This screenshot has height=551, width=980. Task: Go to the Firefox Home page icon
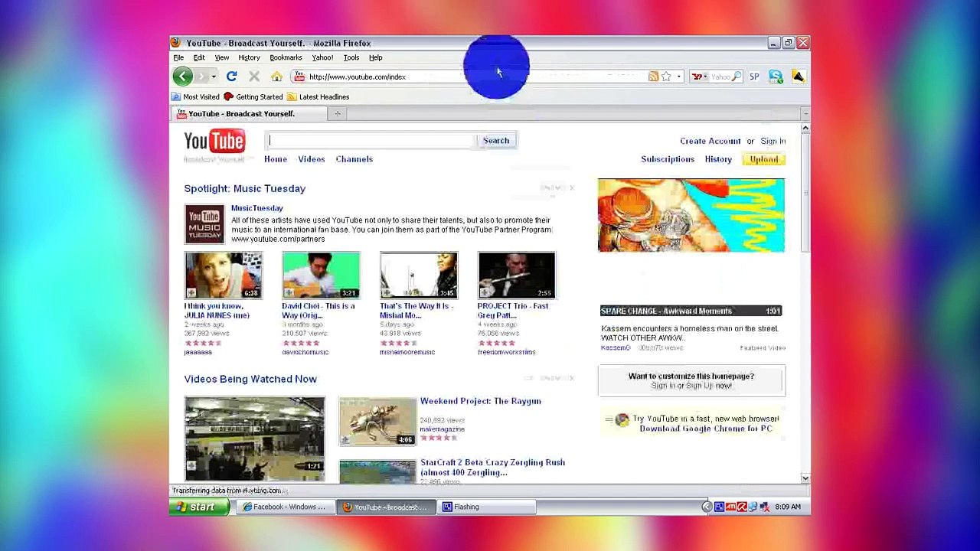(x=276, y=77)
